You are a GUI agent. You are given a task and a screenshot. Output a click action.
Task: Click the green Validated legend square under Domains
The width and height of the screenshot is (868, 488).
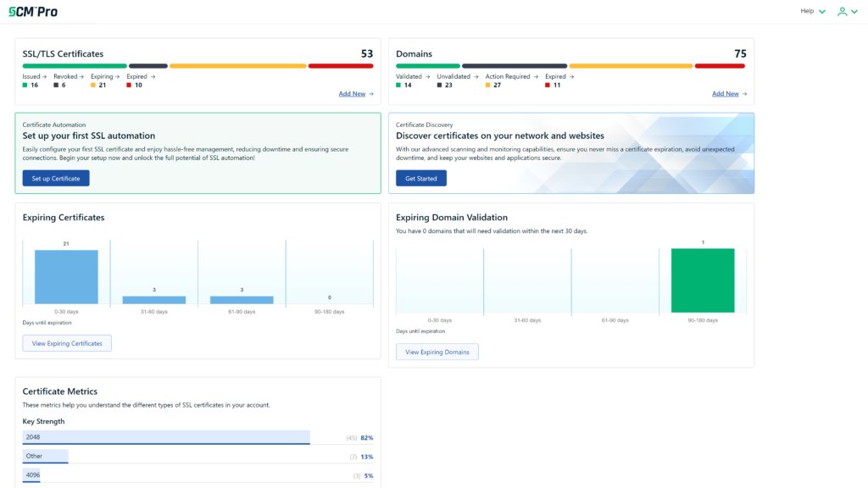(398, 84)
